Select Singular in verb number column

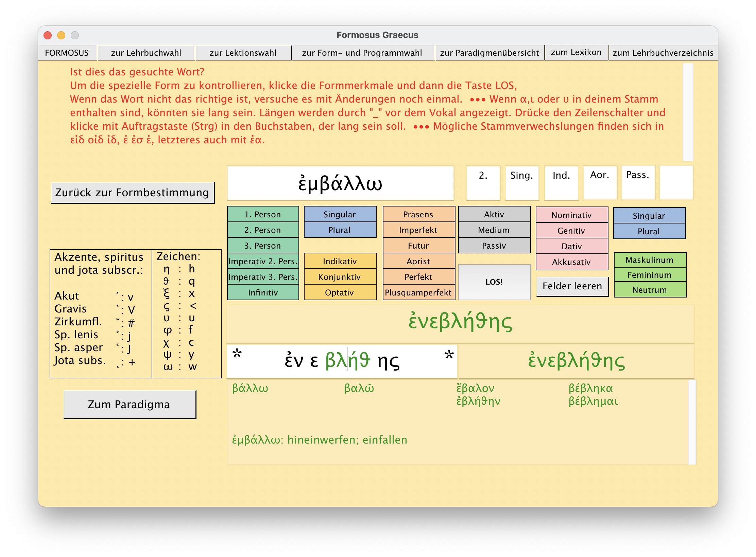coord(340,215)
